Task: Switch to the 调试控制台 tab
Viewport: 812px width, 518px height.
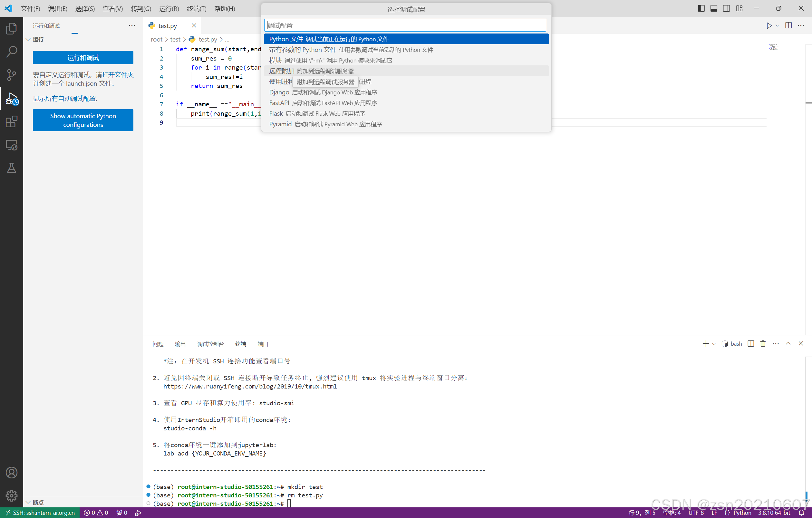Action: click(x=210, y=344)
